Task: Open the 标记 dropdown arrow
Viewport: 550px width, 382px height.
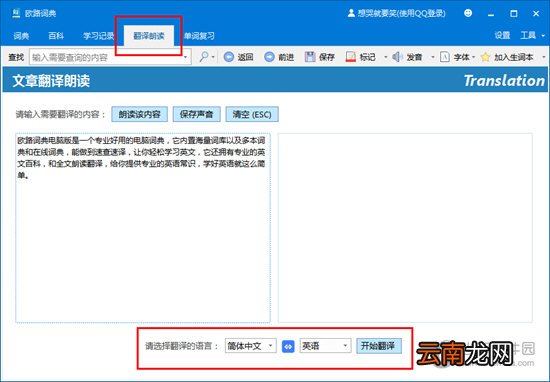Action: click(x=385, y=57)
